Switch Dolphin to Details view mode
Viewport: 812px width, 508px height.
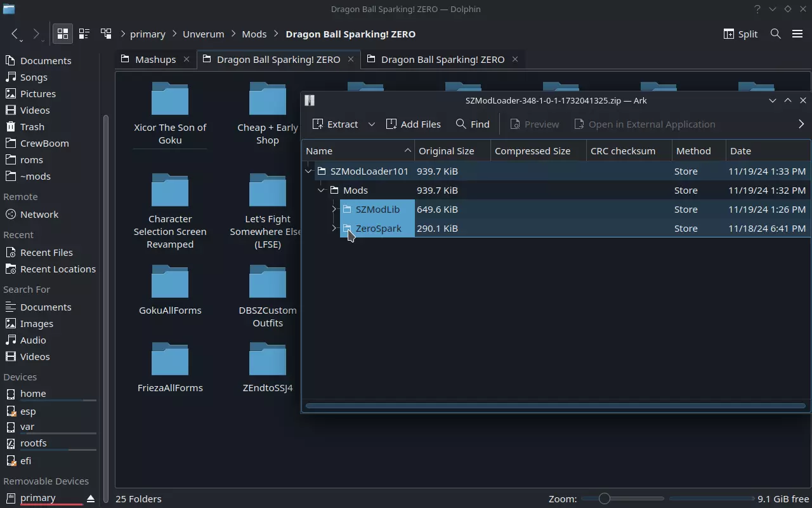pyautogui.click(x=106, y=34)
